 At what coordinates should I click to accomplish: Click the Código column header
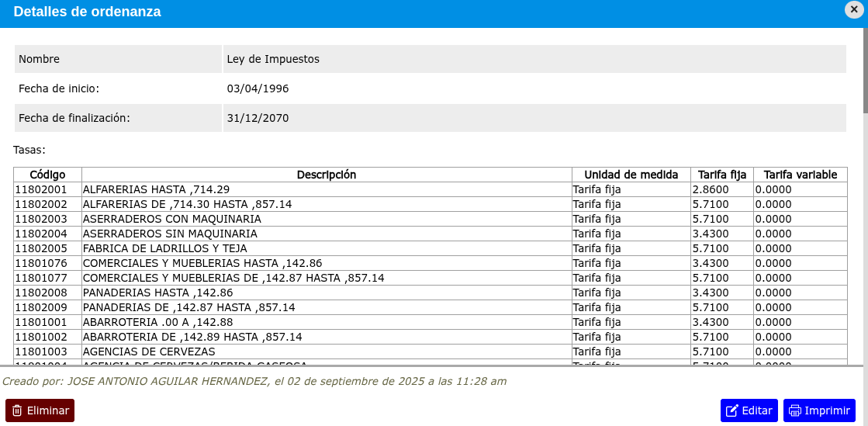47,175
